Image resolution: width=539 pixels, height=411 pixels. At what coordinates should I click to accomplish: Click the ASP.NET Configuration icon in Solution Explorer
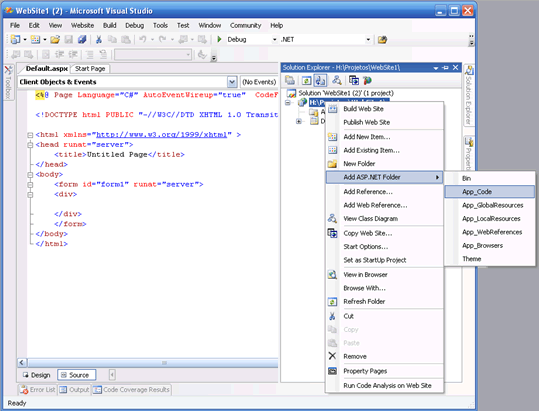(367, 80)
